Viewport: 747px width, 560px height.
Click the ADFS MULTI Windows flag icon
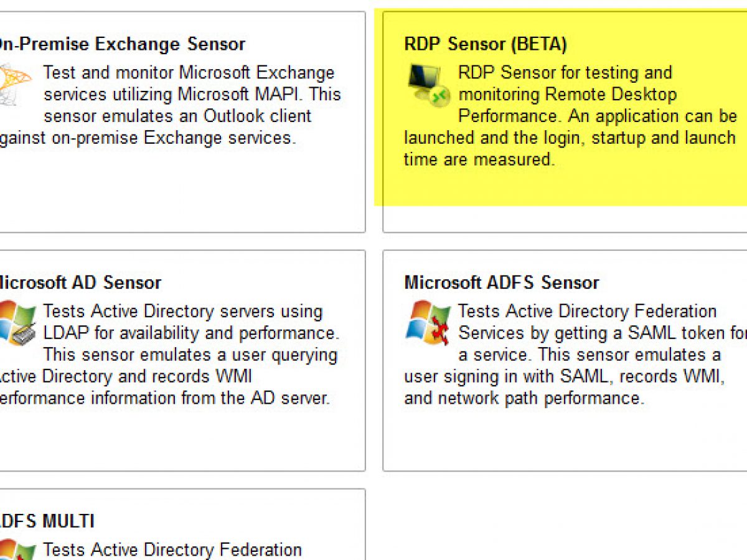click(x=16, y=549)
